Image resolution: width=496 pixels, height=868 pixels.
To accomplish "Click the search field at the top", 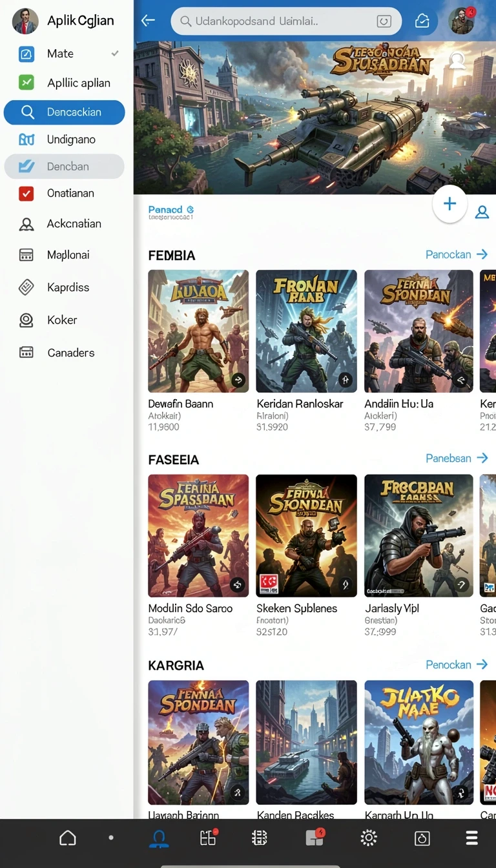I will (x=286, y=21).
